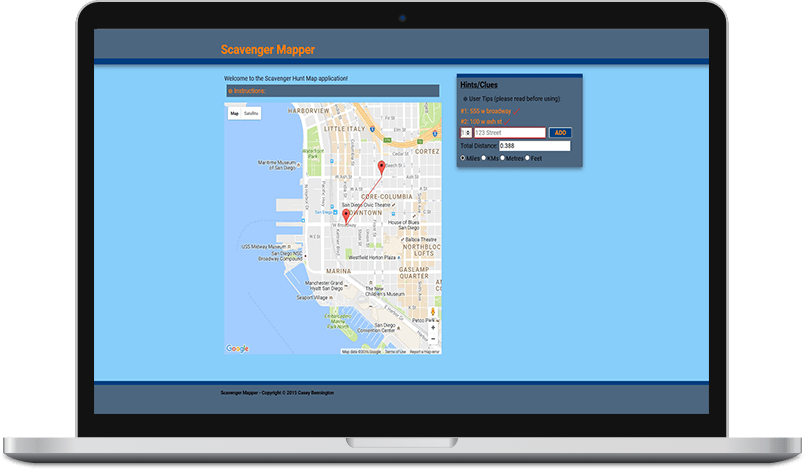This screenshot has width=804, height=469.
Task: Click the Hints/Clues heading
Action: (x=479, y=85)
